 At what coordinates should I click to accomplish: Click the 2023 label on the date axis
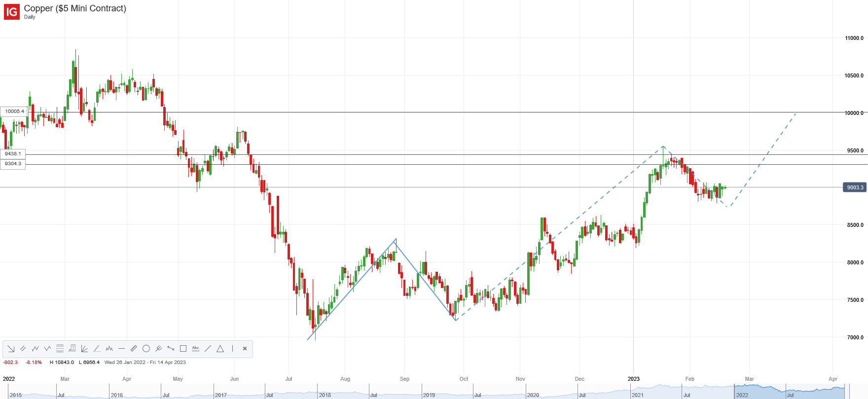click(x=633, y=379)
